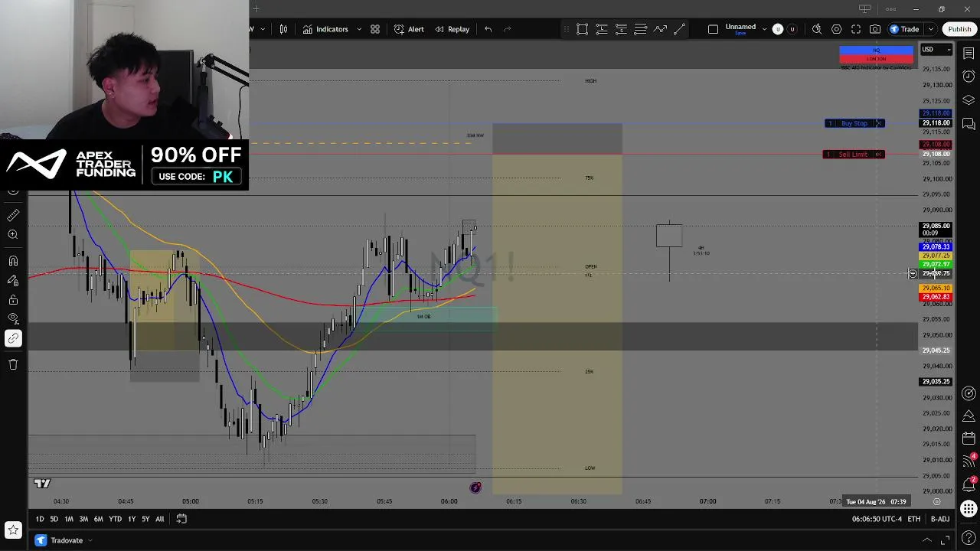The height and width of the screenshot is (551, 980).
Task: Select the YTD date range tab
Action: 115,519
